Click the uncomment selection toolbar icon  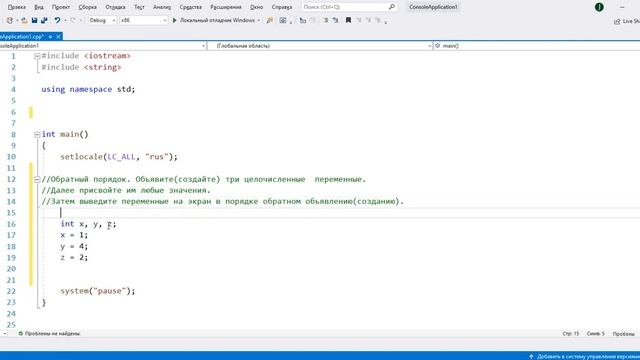[335, 20]
